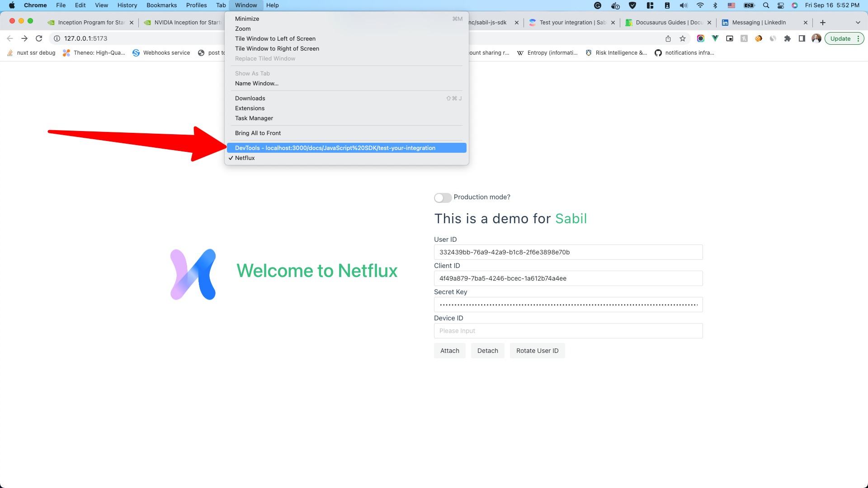
Task: Choose Tile Window to Right of Screen
Action: tap(346, 48)
